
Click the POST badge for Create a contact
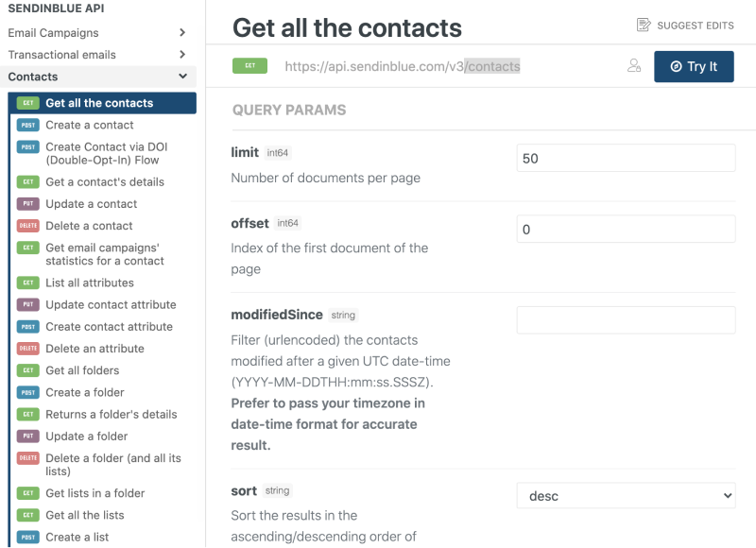28,126
